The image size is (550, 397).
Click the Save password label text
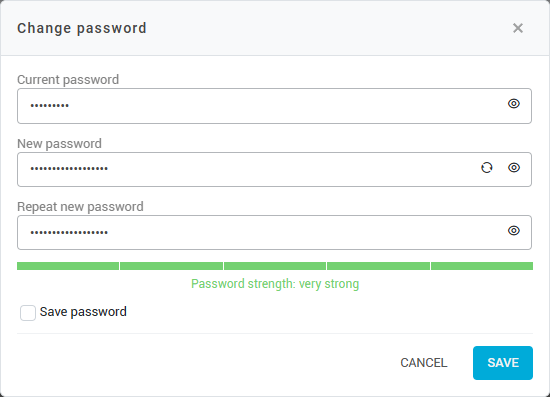83,312
